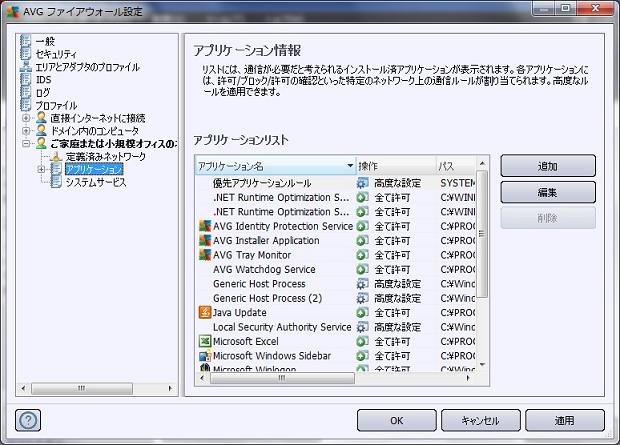Click application list scroll up arrow

pyautogui.click(x=482, y=163)
